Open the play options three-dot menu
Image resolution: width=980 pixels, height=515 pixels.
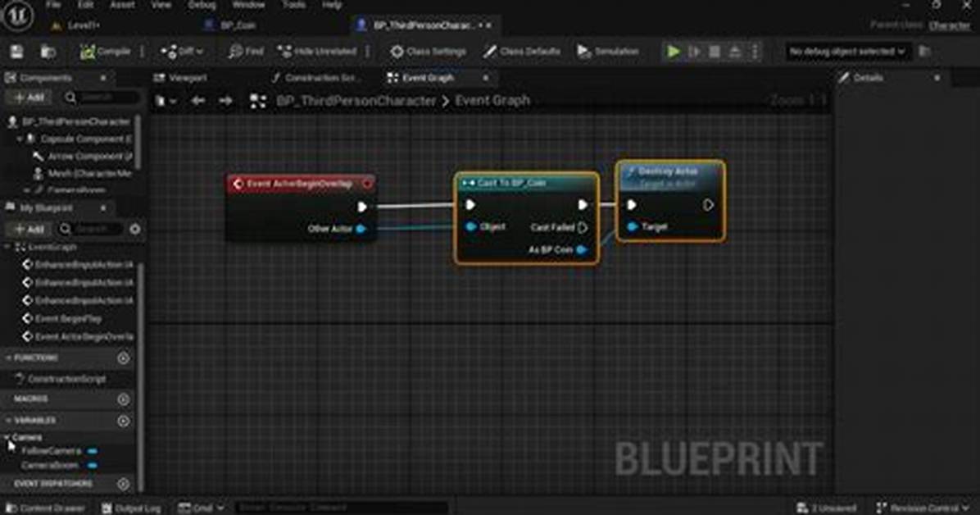[755, 52]
